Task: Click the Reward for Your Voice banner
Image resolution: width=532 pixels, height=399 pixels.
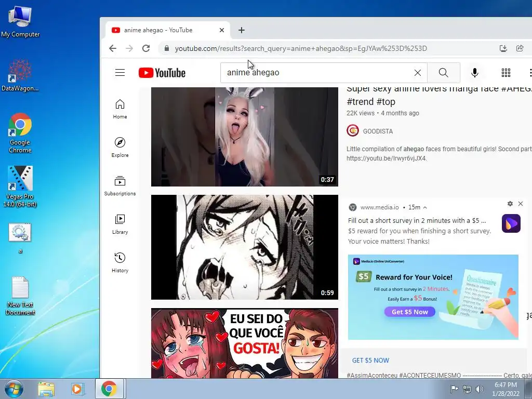Action: point(433,297)
